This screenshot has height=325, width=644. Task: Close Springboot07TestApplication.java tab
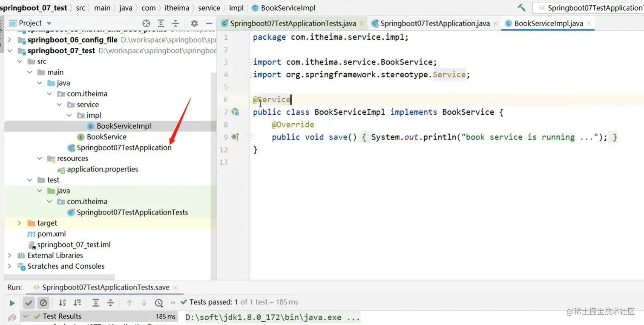point(495,24)
